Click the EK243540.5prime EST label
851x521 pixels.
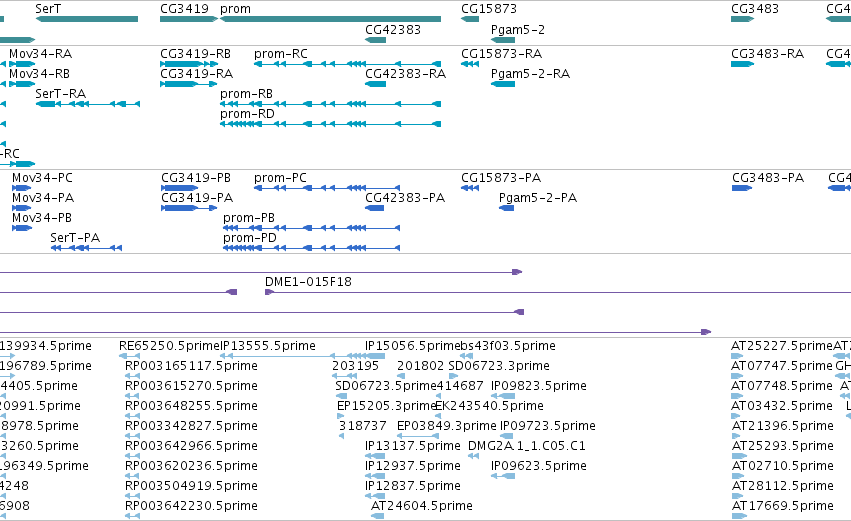[x=489, y=406]
